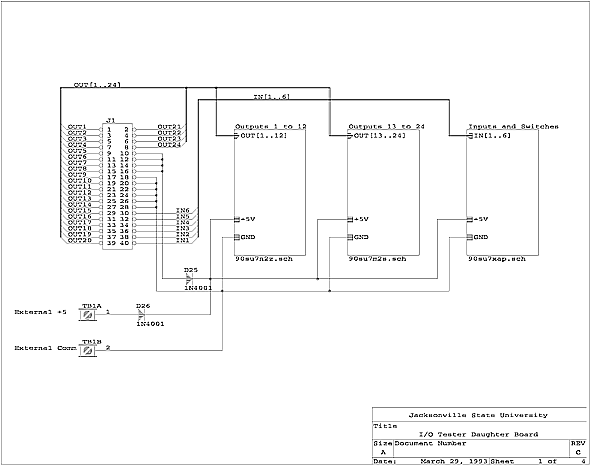Click the External Comm text label
This screenshot has height=465, width=590.
coord(46,348)
